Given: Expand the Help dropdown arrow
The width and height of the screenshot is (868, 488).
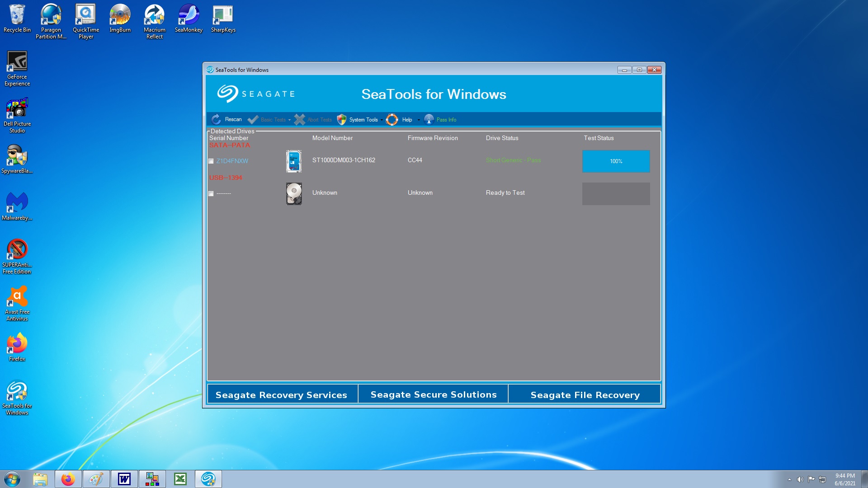Looking at the screenshot, I should [419, 120].
